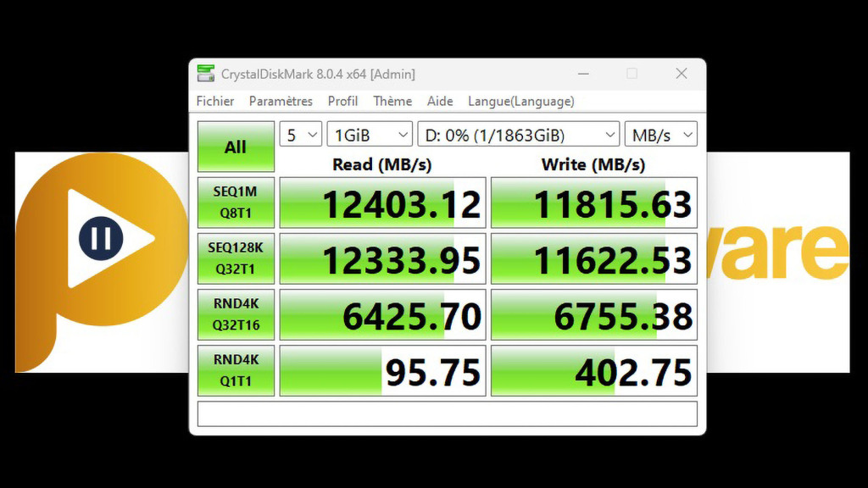Image resolution: width=868 pixels, height=488 pixels.
Task: Click the empty comment field at bottom
Action: [x=447, y=413]
